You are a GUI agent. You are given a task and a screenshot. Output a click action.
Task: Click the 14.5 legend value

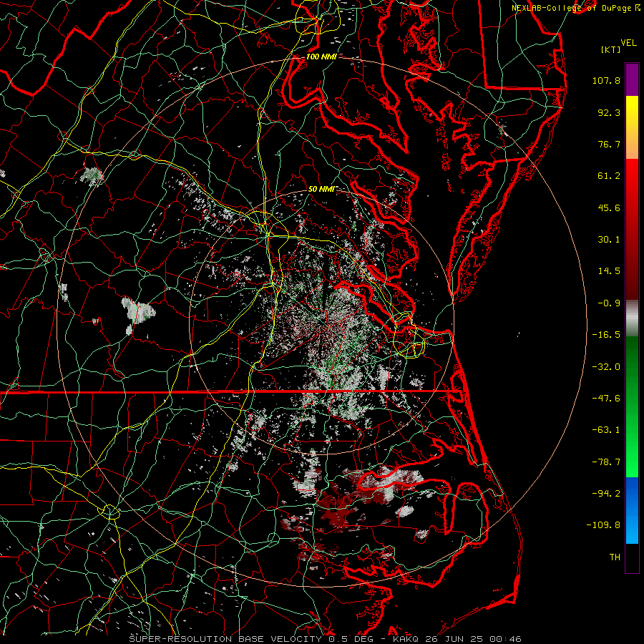[609, 271]
